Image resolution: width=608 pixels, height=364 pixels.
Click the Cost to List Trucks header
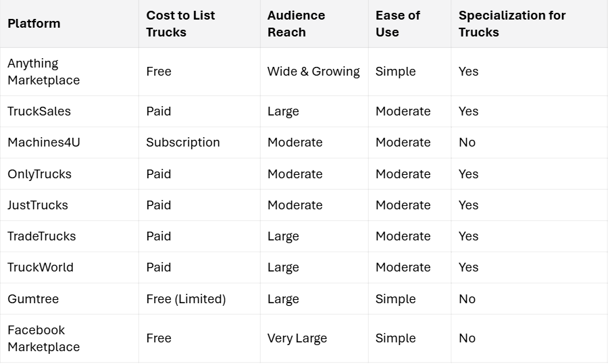pyautogui.click(x=180, y=24)
